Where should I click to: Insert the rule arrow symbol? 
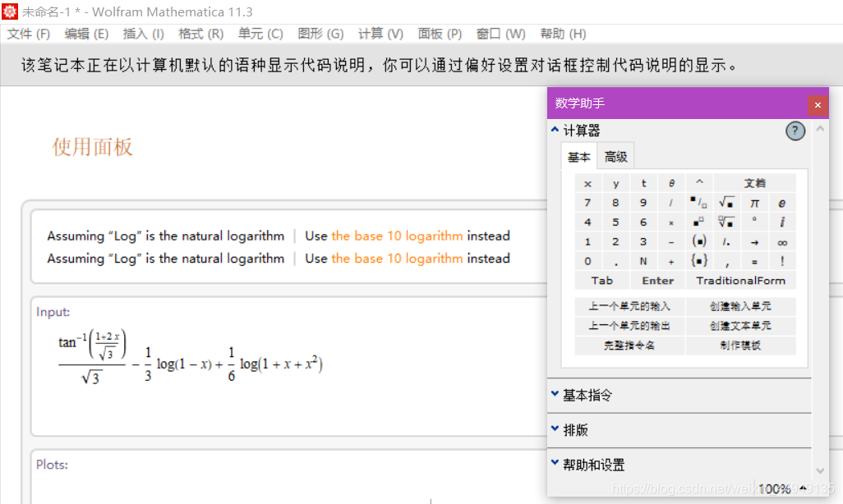pyautogui.click(x=754, y=241)
